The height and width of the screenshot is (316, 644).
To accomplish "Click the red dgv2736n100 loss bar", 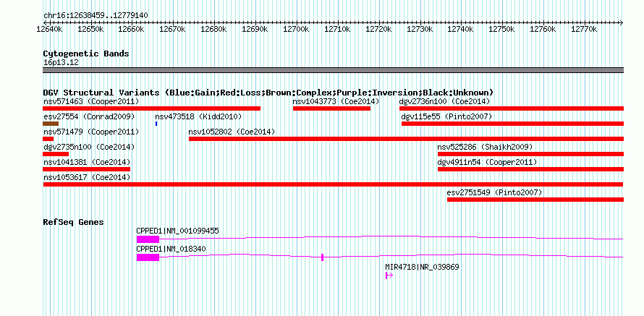I will pos(512,108).
